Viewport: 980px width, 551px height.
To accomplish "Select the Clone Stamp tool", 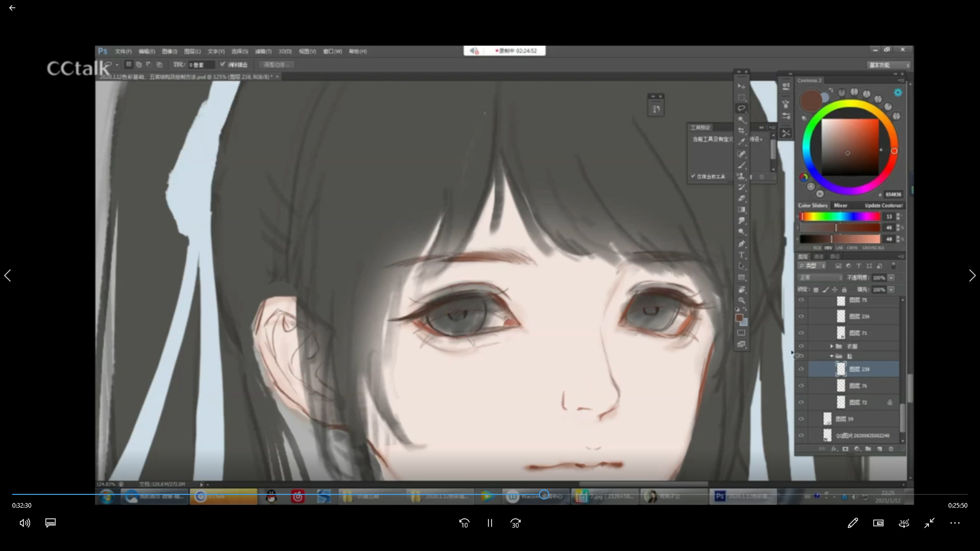I will click(x=742, y=176).
